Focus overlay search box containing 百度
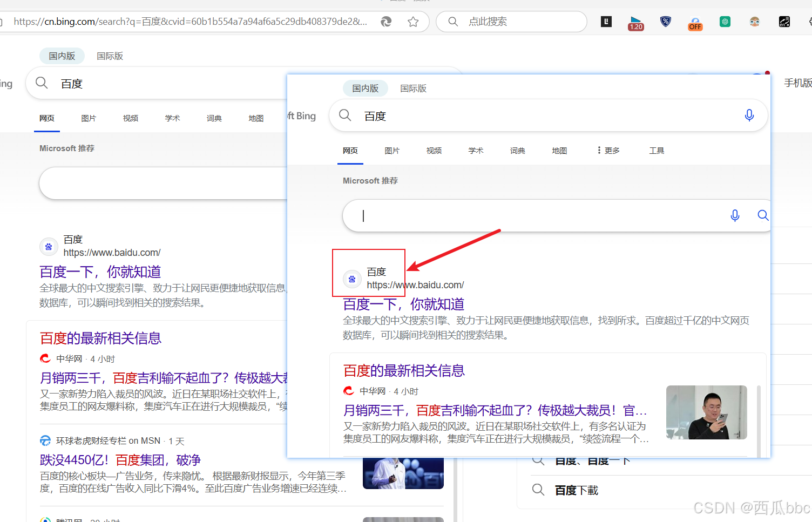The width and height of the screenshot is (812, 522). (548, 116)
